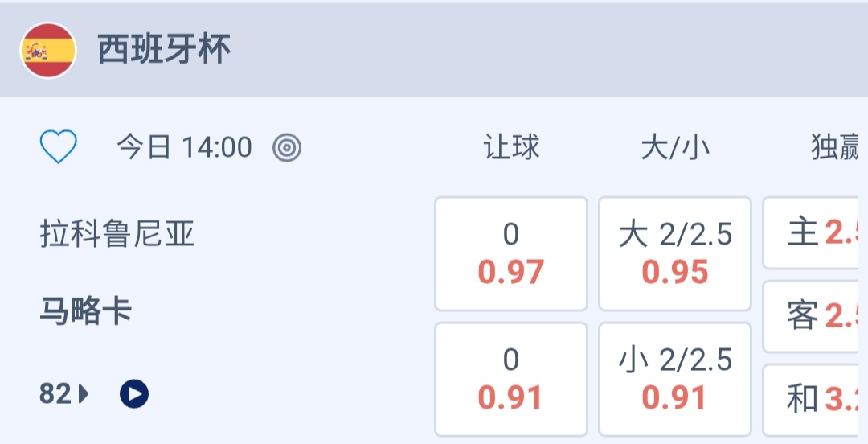Select the handicap 0 odds 0.97

point(511,253)
